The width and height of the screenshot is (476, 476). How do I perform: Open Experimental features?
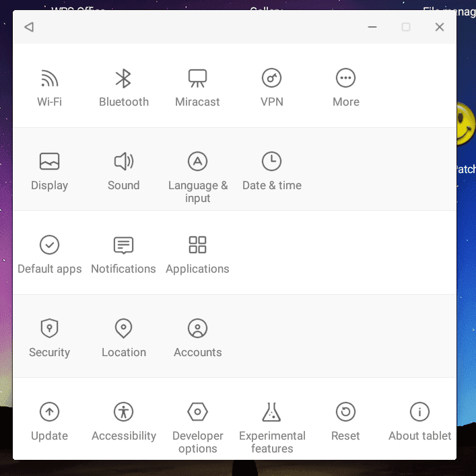(x=272, y=428)
